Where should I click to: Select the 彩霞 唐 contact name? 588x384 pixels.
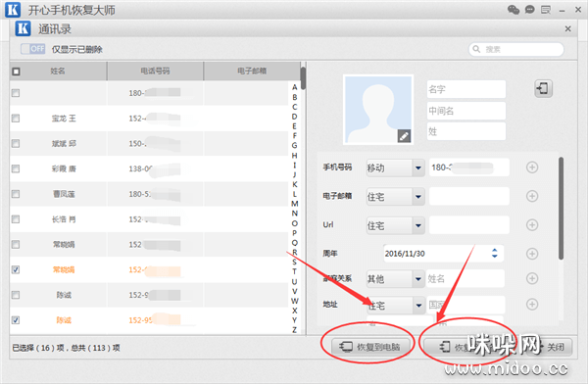(x=64, y=168)
